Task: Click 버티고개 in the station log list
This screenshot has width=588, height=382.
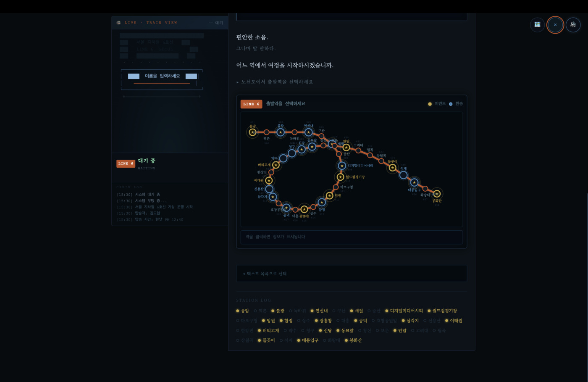Action: tap(268, 331)
